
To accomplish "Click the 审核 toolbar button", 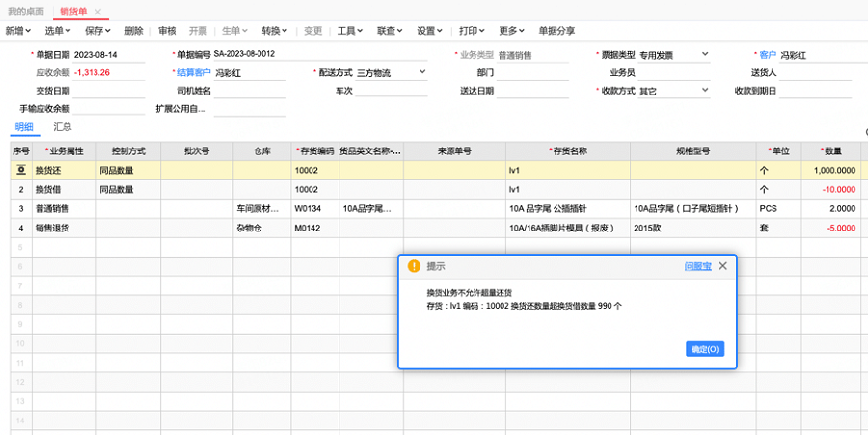I will click(167, 31).
